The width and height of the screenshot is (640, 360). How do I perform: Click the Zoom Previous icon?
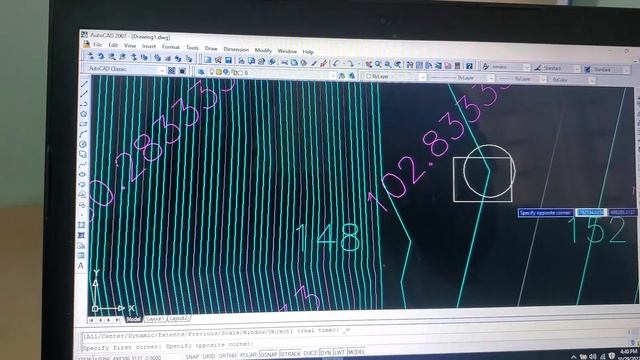tap(398, 64)
